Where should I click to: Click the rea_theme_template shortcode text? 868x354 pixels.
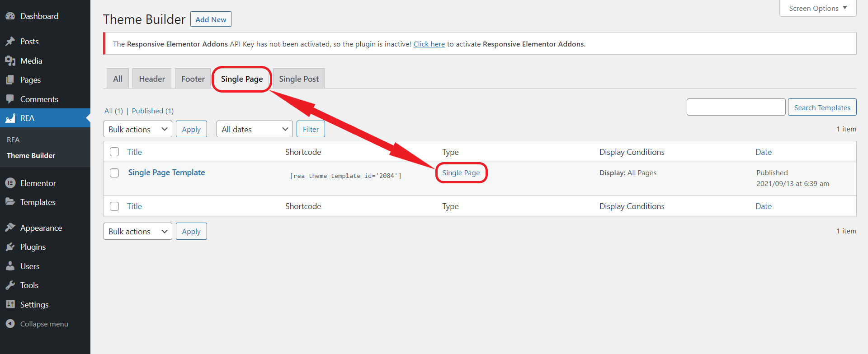(x=345, y=176)
